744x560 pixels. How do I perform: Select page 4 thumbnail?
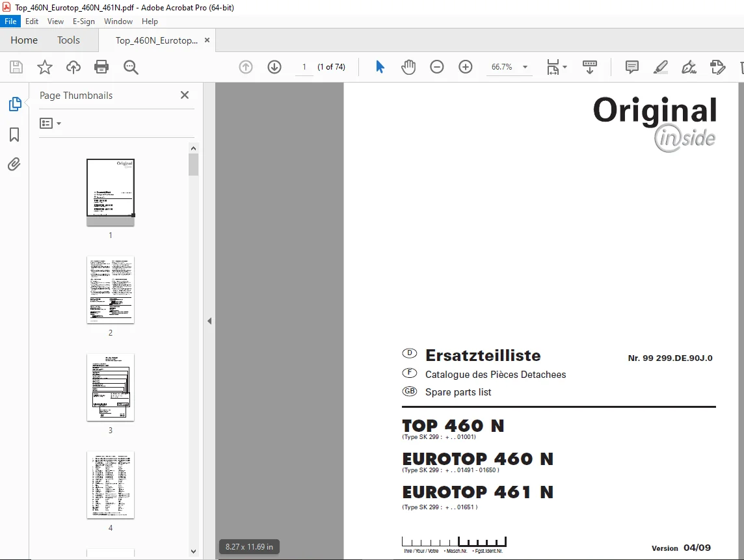coord(111,485)
